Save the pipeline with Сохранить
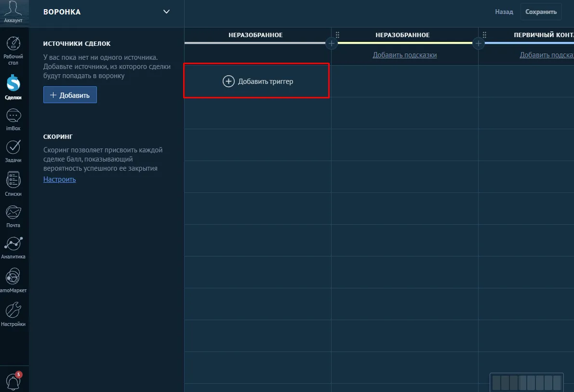Image resolution: width=574 pixels, height=392 pixels. click(x=541, y=12)
